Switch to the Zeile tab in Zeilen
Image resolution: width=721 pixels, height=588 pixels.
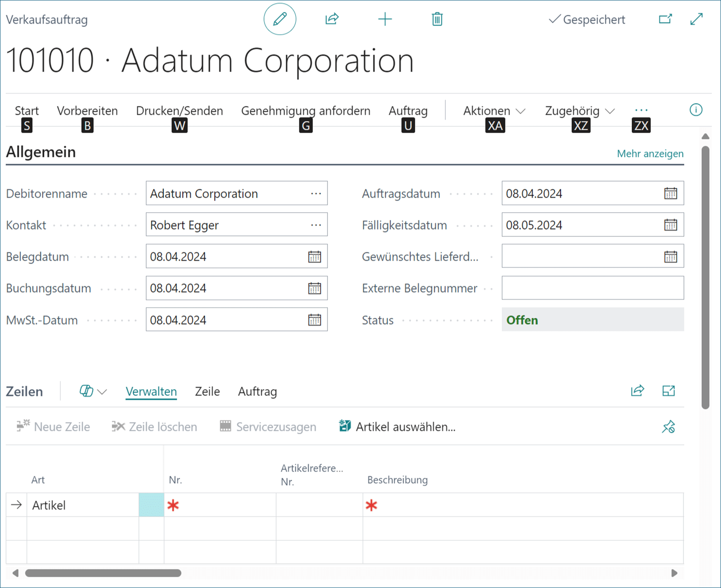coord(207,392)
